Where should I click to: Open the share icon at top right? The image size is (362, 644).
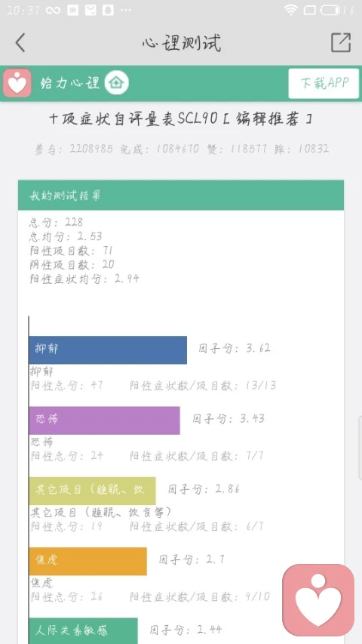(341, 42)
